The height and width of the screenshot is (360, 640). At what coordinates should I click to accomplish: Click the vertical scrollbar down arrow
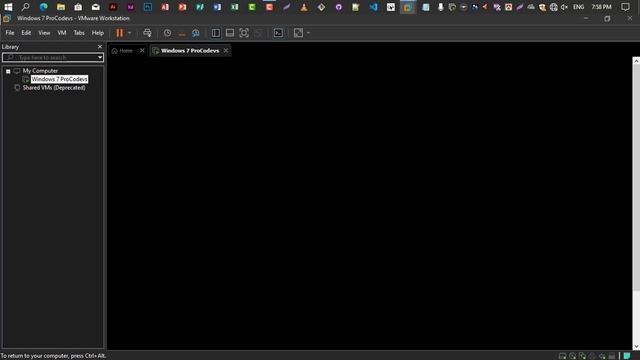pos(636,346)
